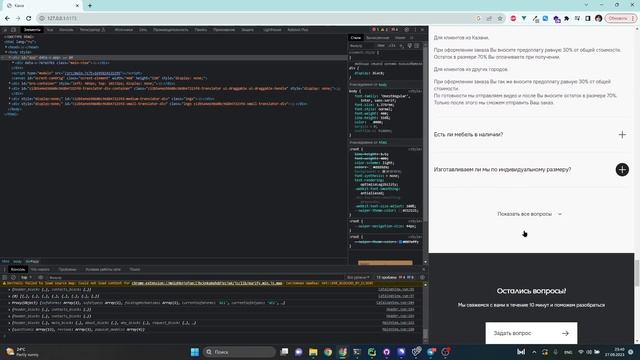The width and height of the screenshot is (640, 360).
Task: Clear the console with the clear icon
Action: [x=13, y=278]
